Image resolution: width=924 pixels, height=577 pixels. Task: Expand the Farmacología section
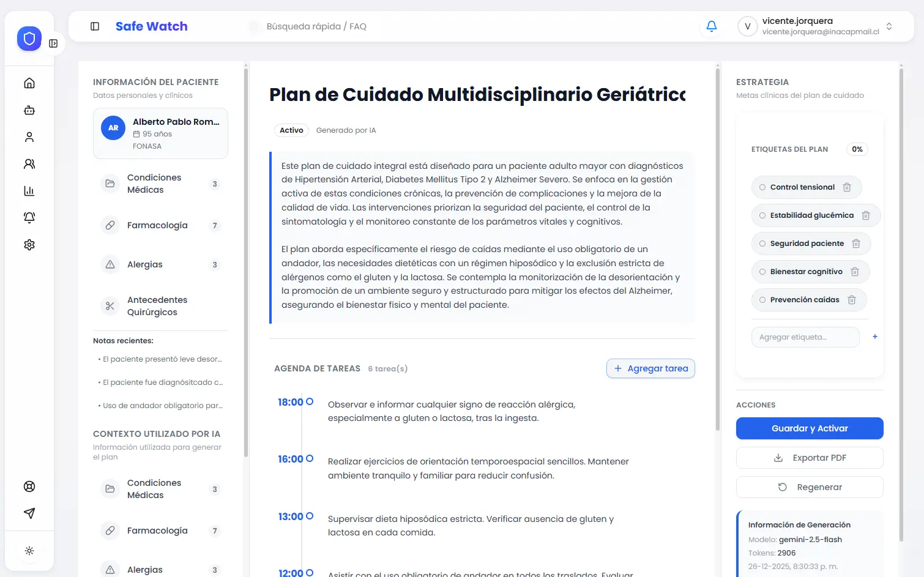click(161, 225)
